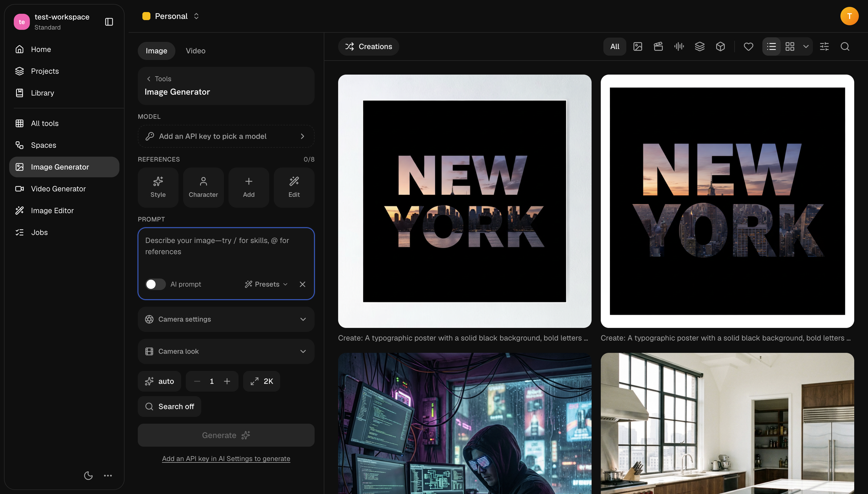Open Home in the sidebar

click(x=64, y=49)
